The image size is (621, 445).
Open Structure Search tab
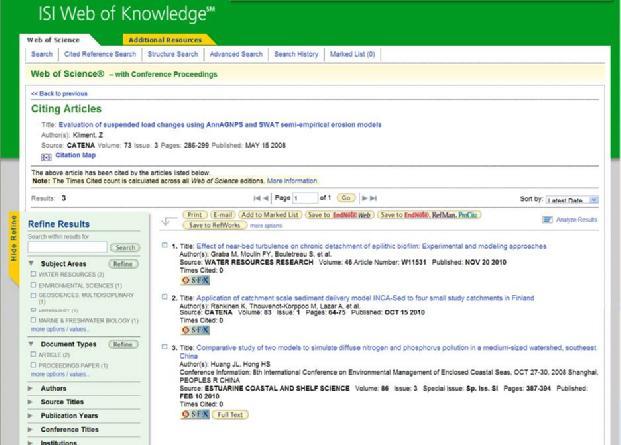click(173, 54)
